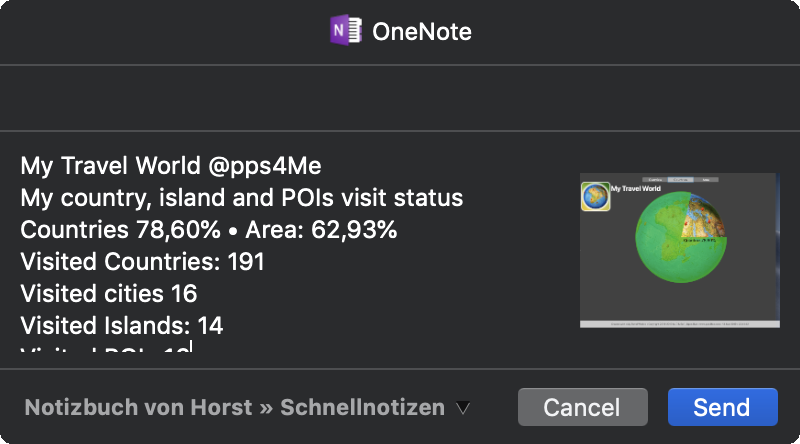Click the OneNote title text
The width and height of the screenshot is (800, 444).
[x=422, y=32]
